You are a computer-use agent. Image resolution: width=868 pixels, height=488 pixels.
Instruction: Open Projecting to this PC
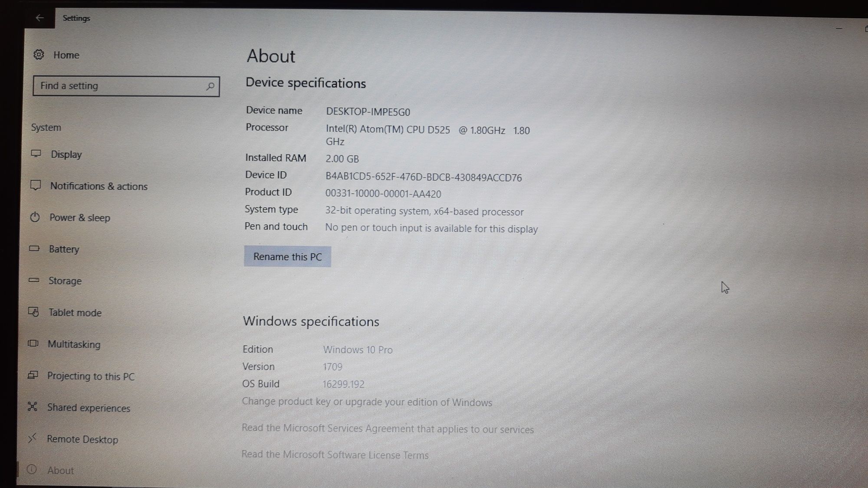(91, 376)
